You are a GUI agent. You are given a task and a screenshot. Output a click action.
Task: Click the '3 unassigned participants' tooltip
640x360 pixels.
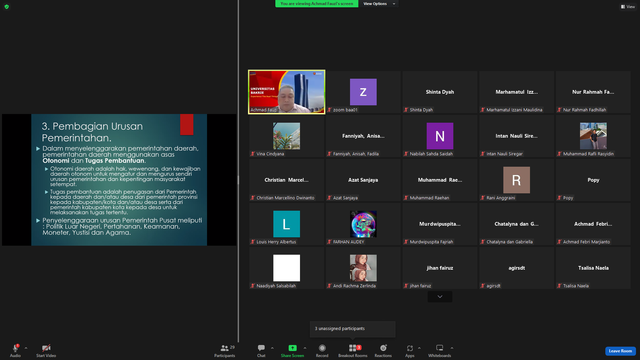(353, 329)
